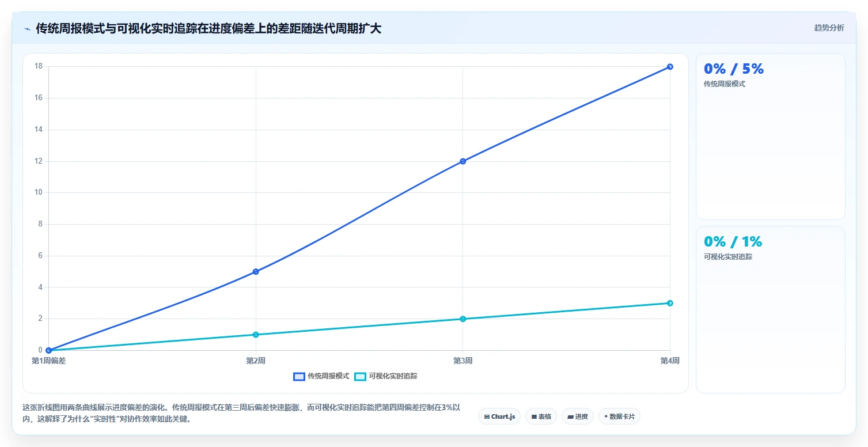The width and height of the screenshot is (868, 447).
Task: Click the 传统周报模式 caption in the stat card
Action: tap(725, 84)
